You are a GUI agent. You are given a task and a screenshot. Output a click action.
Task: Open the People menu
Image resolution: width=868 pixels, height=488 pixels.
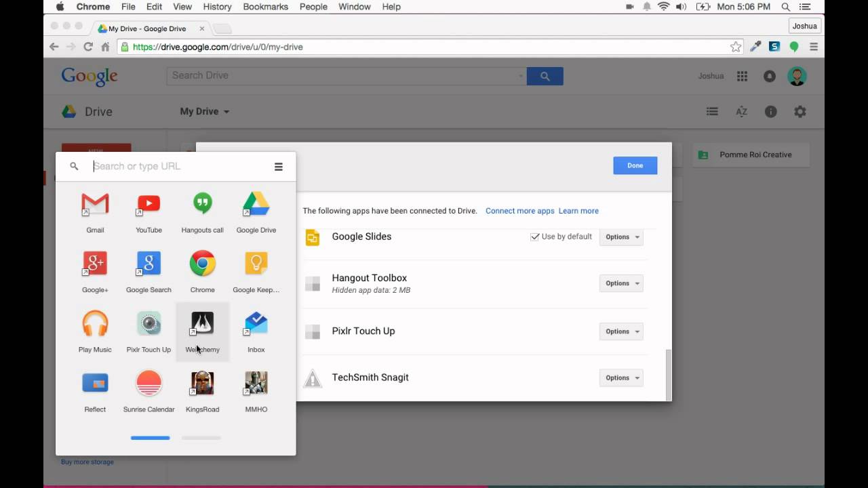click(x=313, y=7)
